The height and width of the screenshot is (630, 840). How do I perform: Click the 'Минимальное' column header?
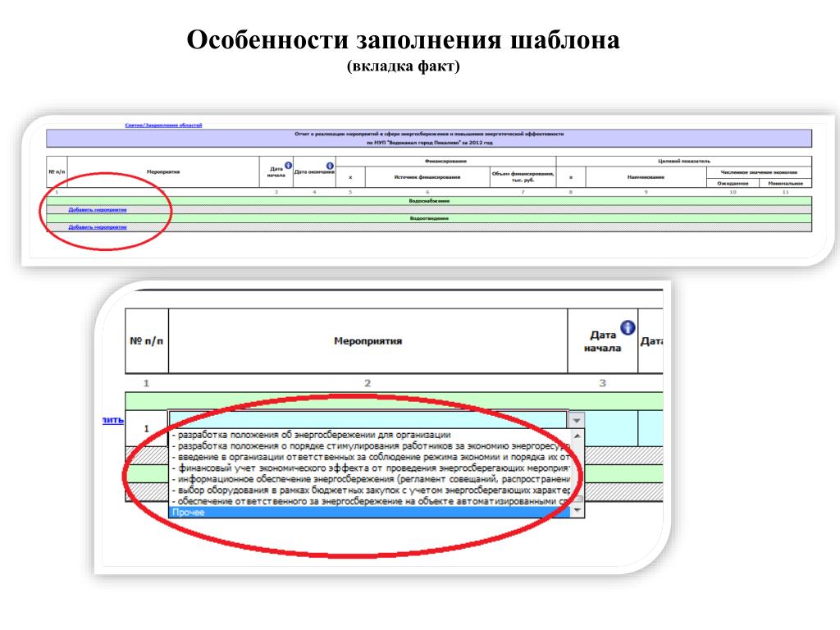click(785, 183)
